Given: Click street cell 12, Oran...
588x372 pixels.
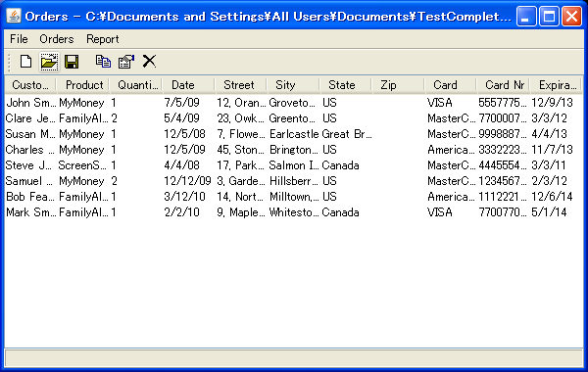Looking at the screenshot, I should [241, 103].
